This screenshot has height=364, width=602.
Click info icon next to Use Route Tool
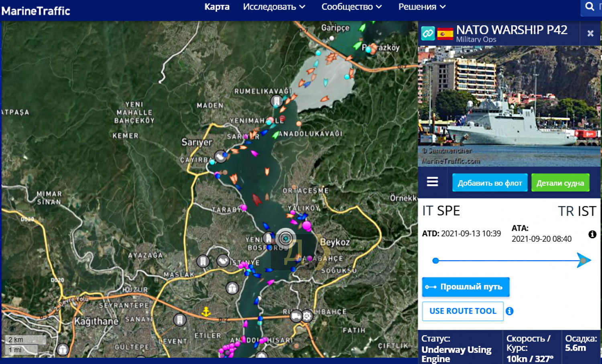click(510, 311)
